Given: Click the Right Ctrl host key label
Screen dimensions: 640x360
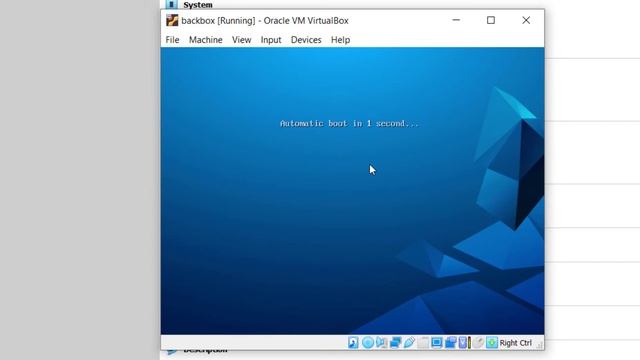Looking at the screenshot, I should (516, 343).
